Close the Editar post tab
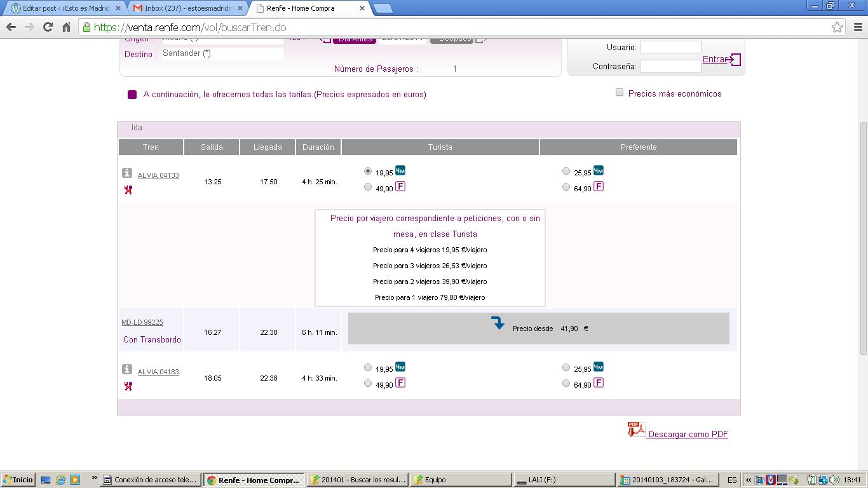868x488 pixels. (118, 8)
